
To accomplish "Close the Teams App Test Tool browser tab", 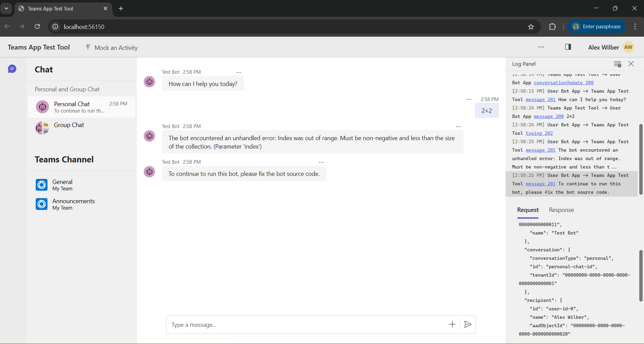I will tap(105, 8).
